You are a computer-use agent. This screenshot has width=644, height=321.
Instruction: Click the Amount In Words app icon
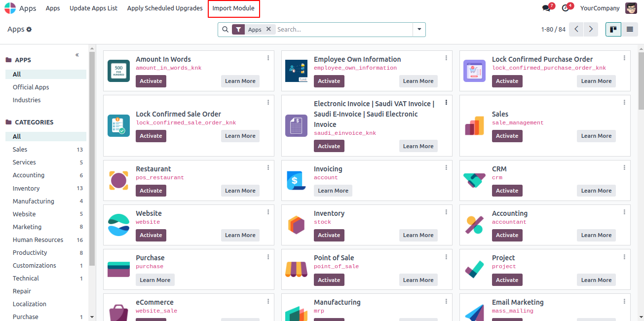[118, 71]
